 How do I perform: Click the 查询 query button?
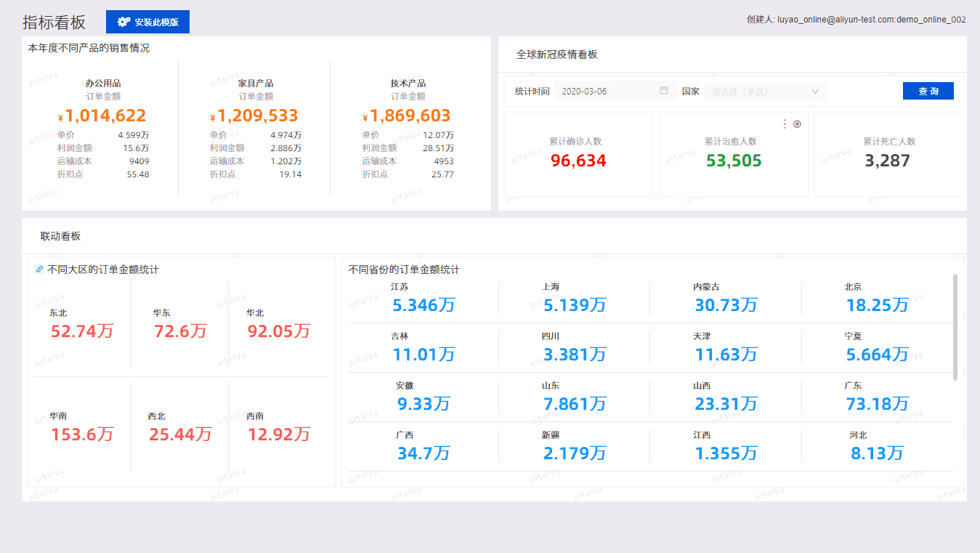928,91
